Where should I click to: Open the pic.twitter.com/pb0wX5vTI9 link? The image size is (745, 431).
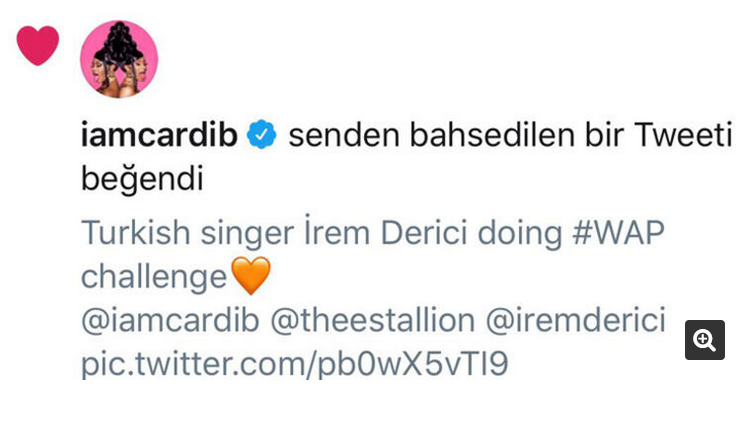point(294,365)
